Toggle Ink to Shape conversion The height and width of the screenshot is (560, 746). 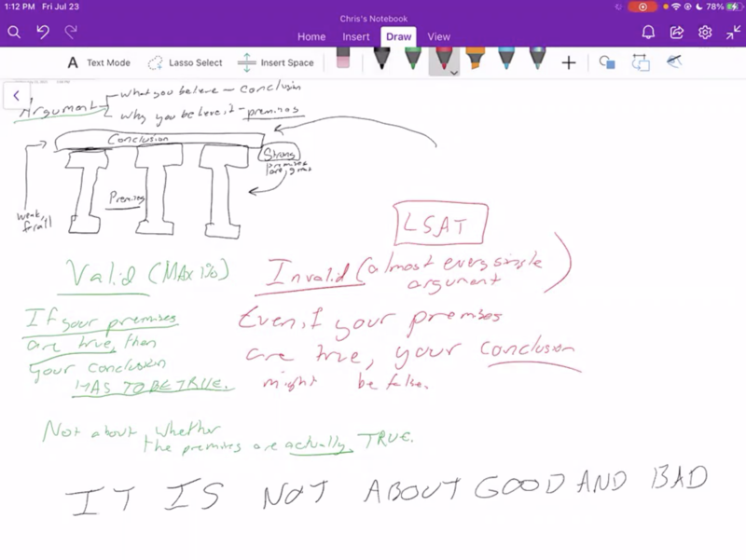[x=641, y=62]
